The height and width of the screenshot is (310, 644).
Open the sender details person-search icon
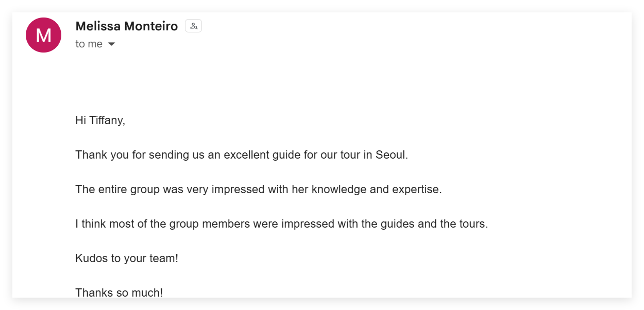(193, 26)
